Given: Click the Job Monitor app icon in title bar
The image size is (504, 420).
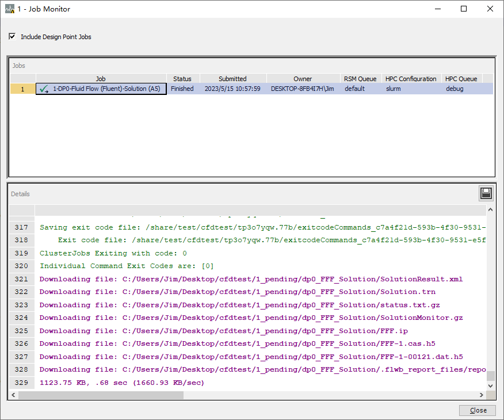Looking at the screenshot, I should pyautogui.click(x=10, y=9).
